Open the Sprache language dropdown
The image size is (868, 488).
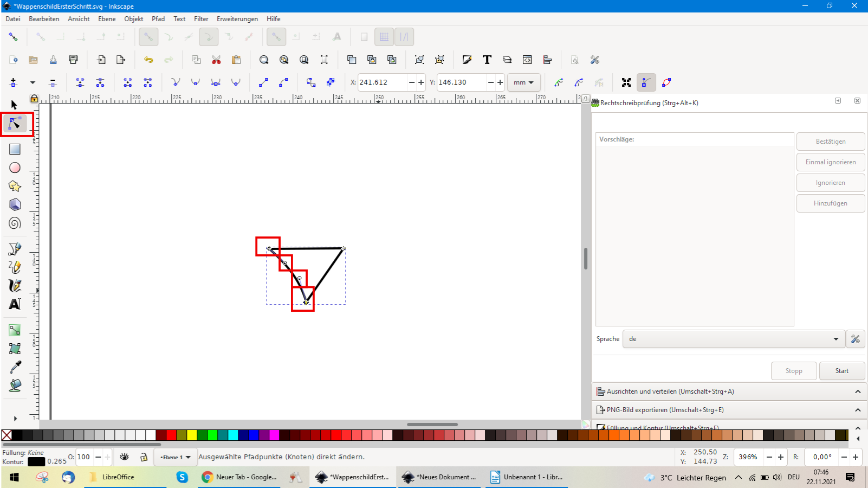tap(733, 339)
